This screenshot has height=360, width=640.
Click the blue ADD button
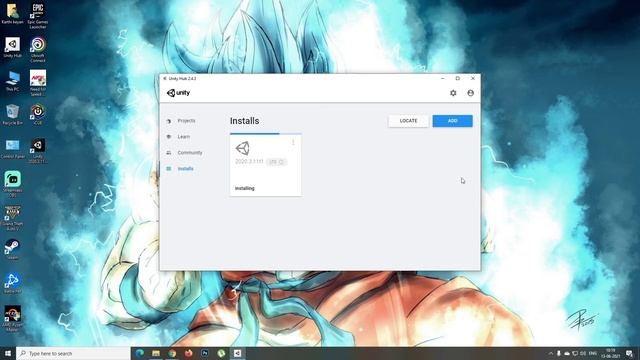tap(452, 121)
